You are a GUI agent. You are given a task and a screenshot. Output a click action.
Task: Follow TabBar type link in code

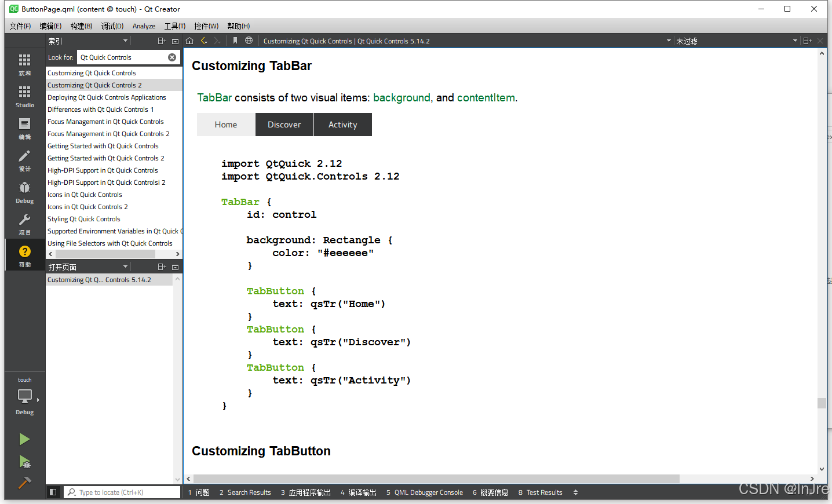240,202
